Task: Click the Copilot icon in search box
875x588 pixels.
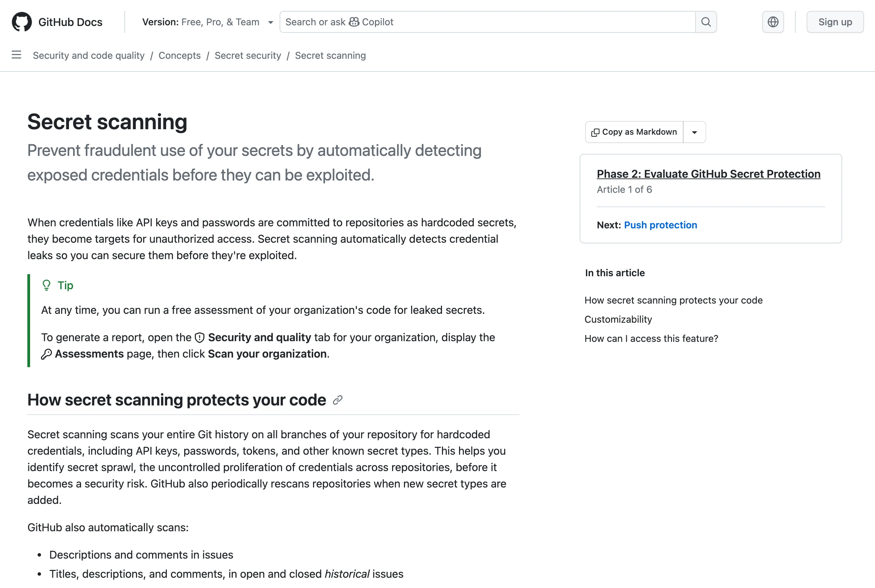Action: click(x=354, y=22)
